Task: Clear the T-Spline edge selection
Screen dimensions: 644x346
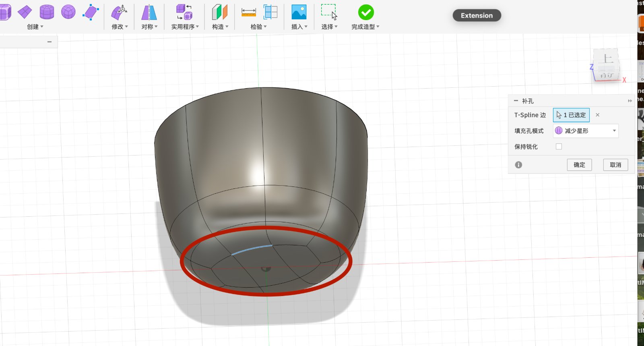Action: click(x=598, y=115)
